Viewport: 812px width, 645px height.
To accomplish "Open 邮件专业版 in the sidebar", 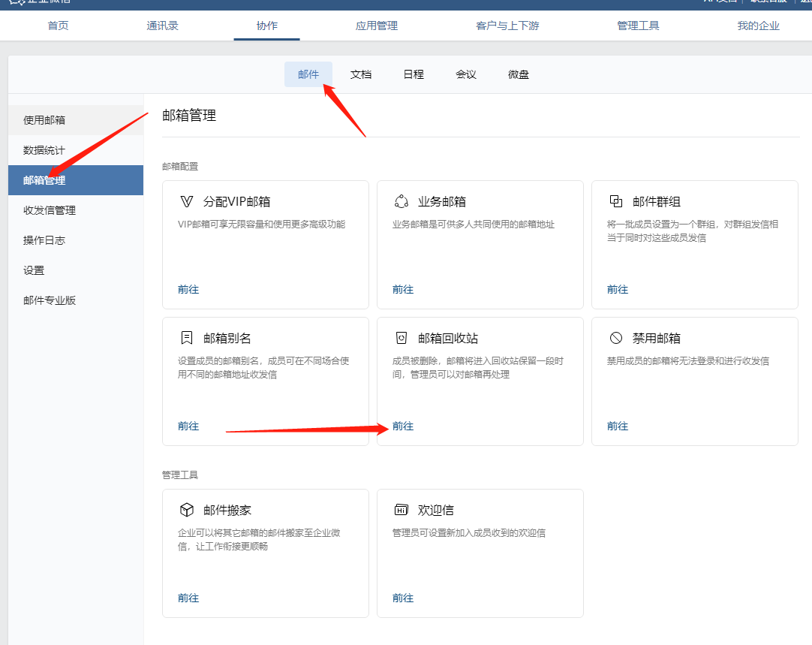I will point(50,300).
